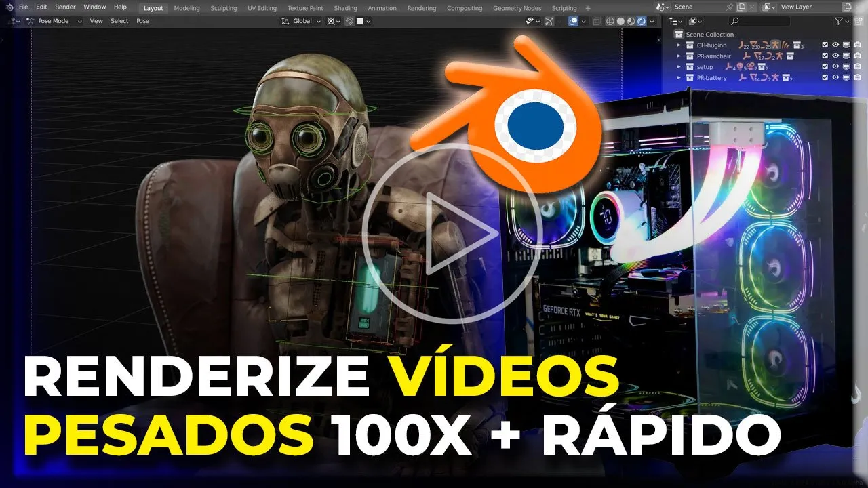Disable PR-battery in renders via camera toggle
The width and height of the screenshot is (868, 488).
click(x=857, y=78)
